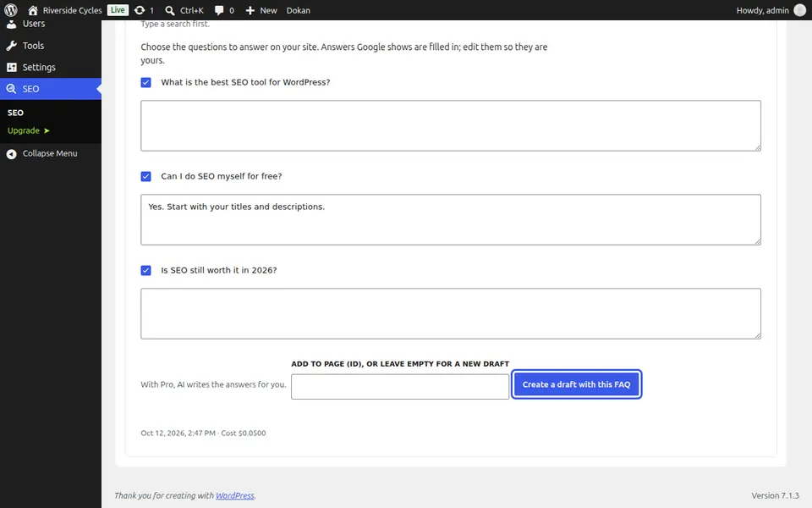Click the 'Oct 12, 2026, 2:47 PM · Cost $0.0500' text
The height and width of the screenshot is (508, 812).
pos(203,433)
